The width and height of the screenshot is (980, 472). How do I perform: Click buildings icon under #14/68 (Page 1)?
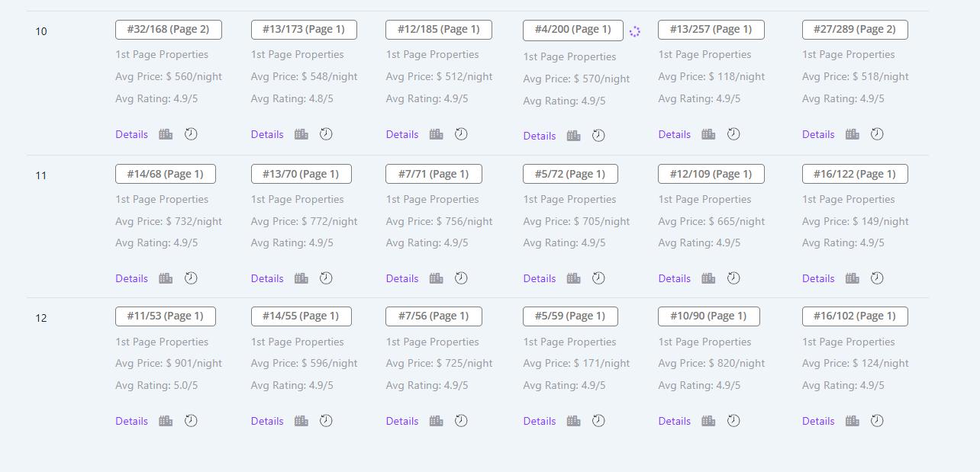pos(166,278)
